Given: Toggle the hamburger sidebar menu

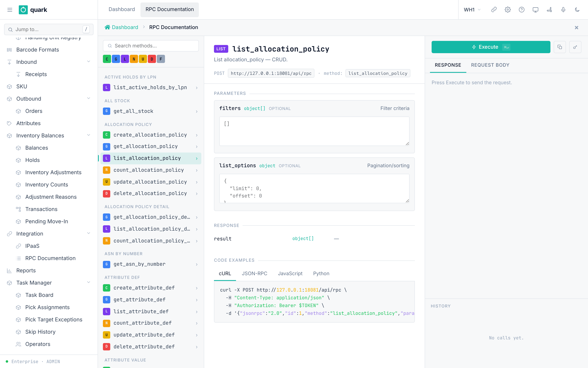Looking at the screenshot, I should coord(10,10).
